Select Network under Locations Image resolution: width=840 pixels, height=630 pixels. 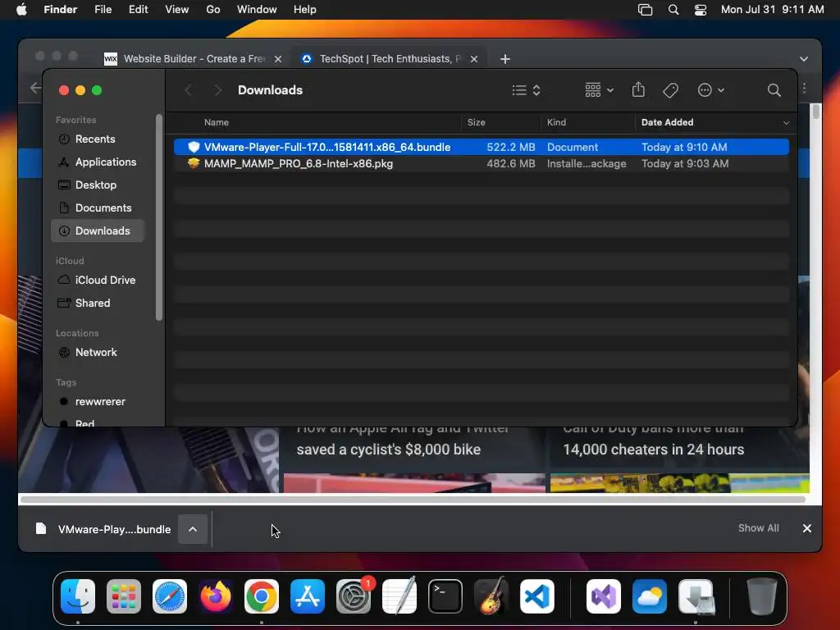(x=96, y=353)
